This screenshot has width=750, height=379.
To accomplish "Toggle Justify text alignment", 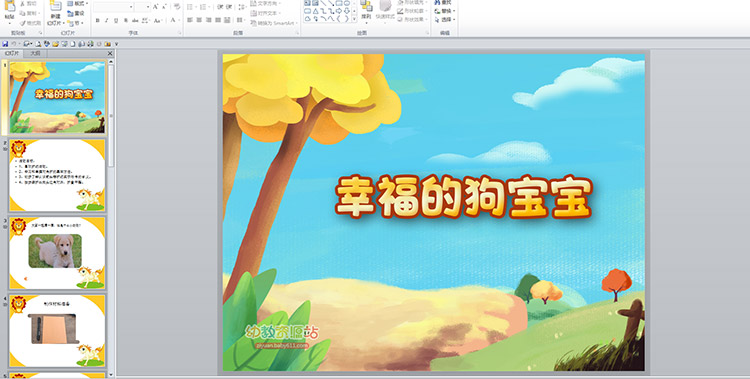I will [x=218, y=20].
